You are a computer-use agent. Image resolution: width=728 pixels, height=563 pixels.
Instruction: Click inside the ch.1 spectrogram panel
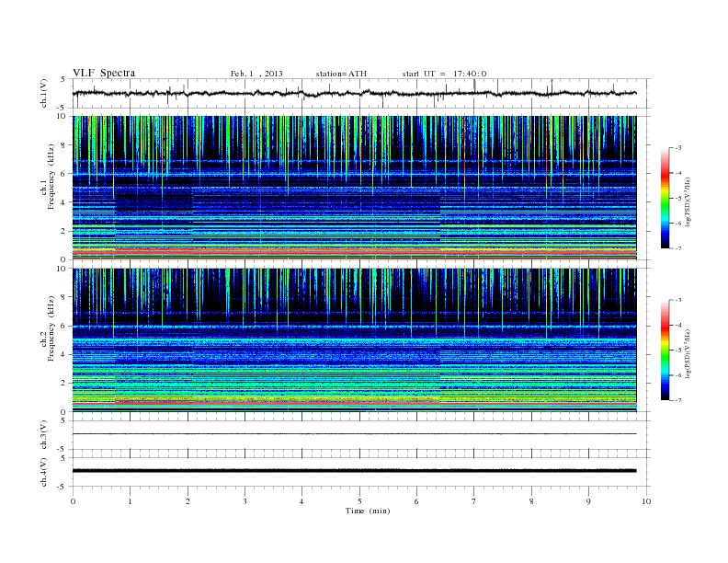point(355,188)
